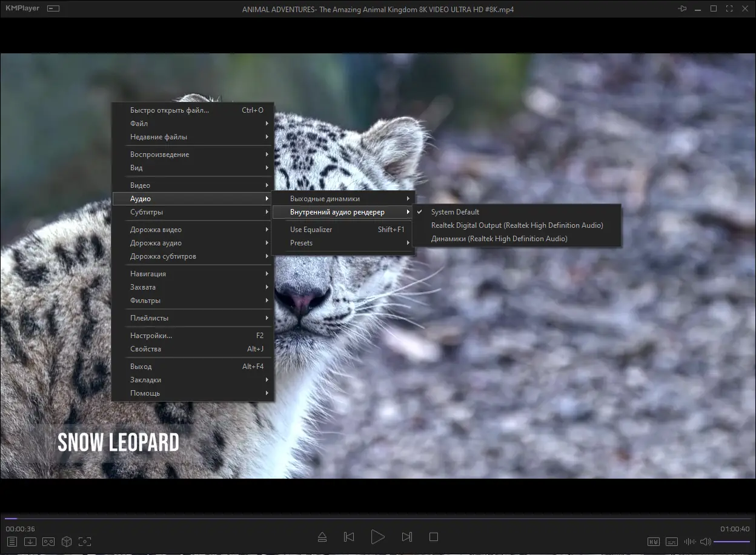Select Realtek Digital Output renderer

coord(517,225)
